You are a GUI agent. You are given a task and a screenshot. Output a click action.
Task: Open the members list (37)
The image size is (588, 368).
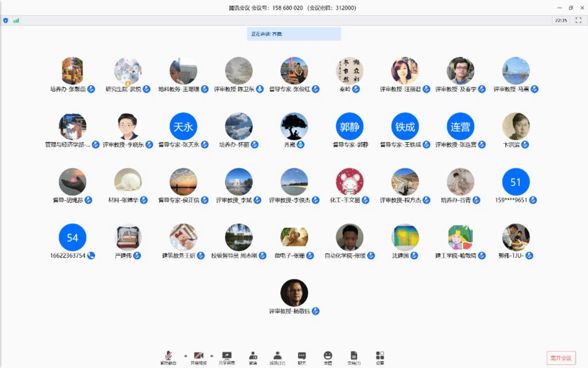coord(277,357)
